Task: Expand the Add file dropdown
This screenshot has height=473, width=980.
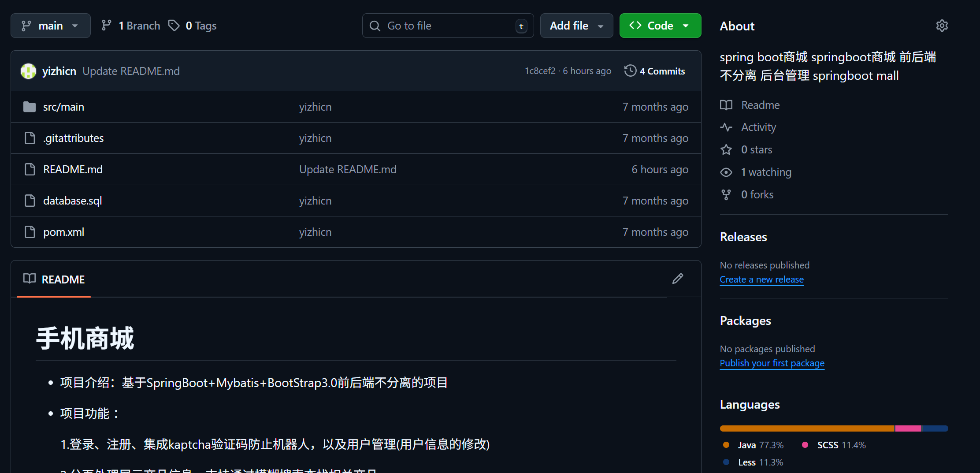Action: [x=576, y=26]
